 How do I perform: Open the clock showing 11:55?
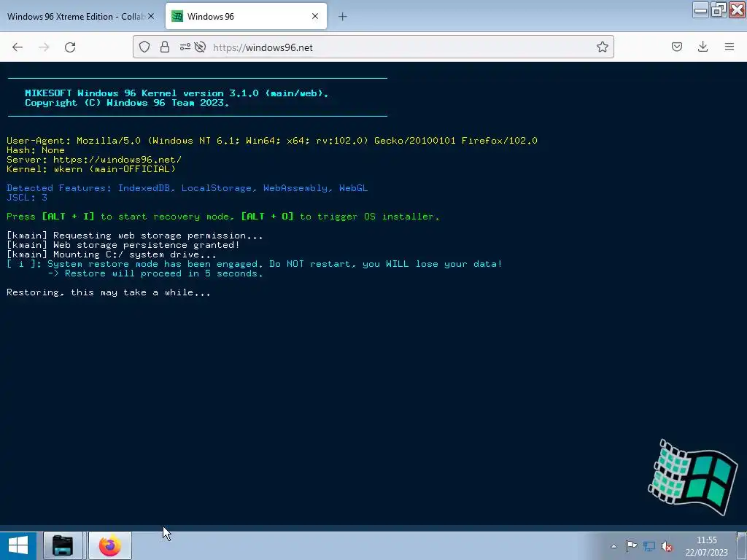tap(706, 545)
